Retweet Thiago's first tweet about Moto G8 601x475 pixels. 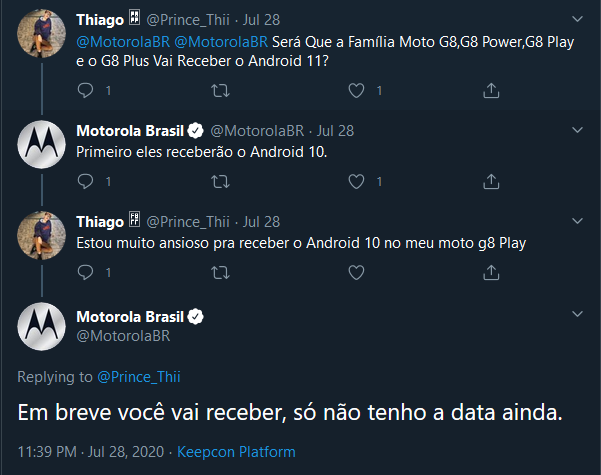click(220, 90)
